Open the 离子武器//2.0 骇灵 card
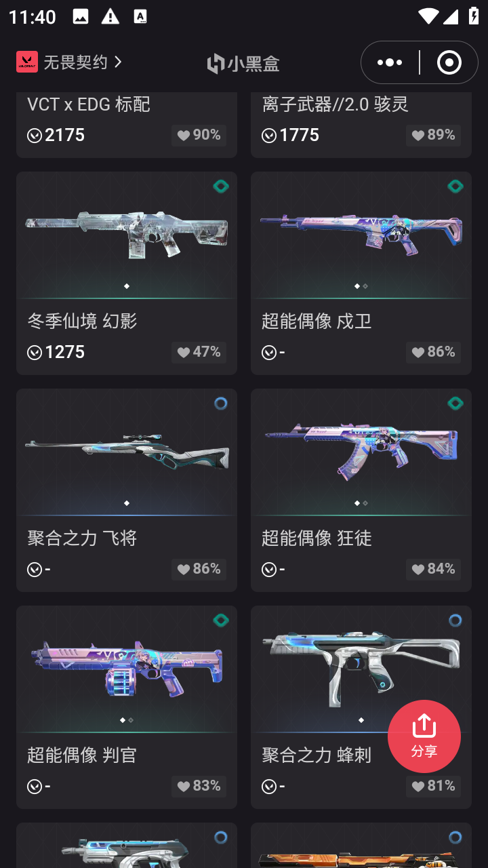The width and height of the screenshot is (488, 868). (361, 125)
